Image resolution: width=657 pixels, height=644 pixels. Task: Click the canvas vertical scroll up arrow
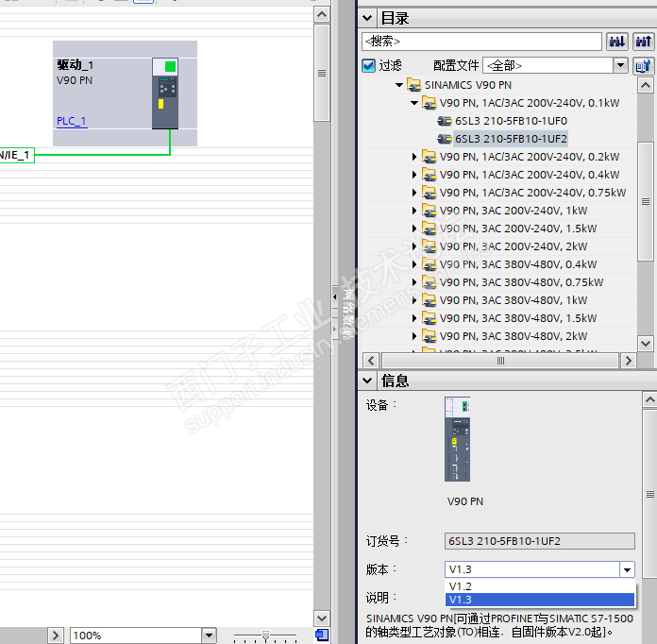(x=322, y=15)
